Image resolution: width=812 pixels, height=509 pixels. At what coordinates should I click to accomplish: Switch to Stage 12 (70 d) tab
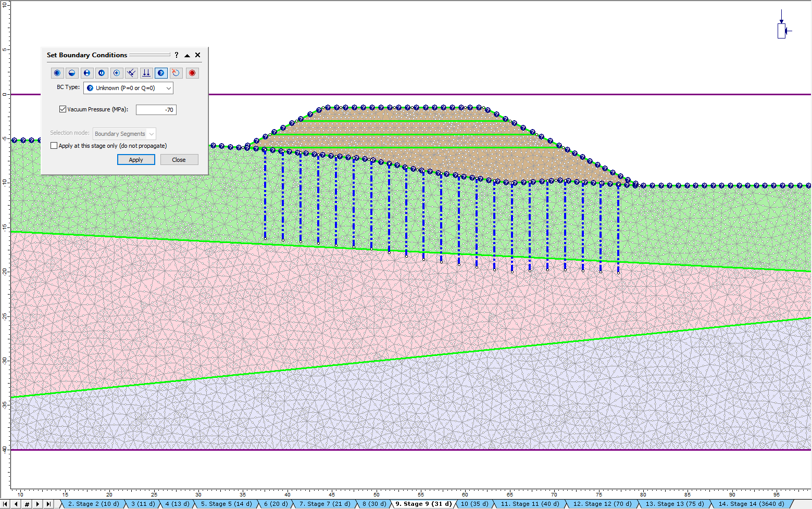pyautogui.click(x=602, y=504)
